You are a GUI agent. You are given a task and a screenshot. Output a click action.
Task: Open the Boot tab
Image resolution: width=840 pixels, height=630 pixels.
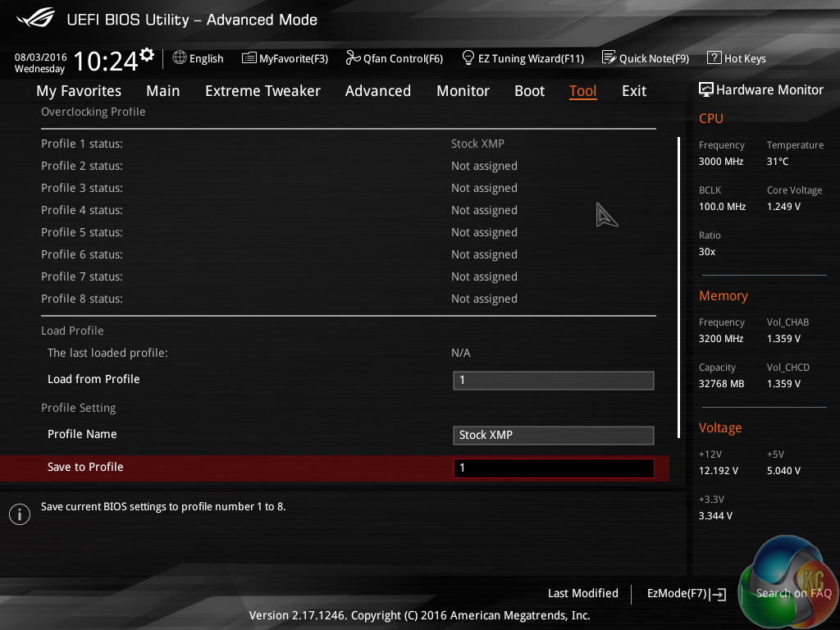point(529,91)
